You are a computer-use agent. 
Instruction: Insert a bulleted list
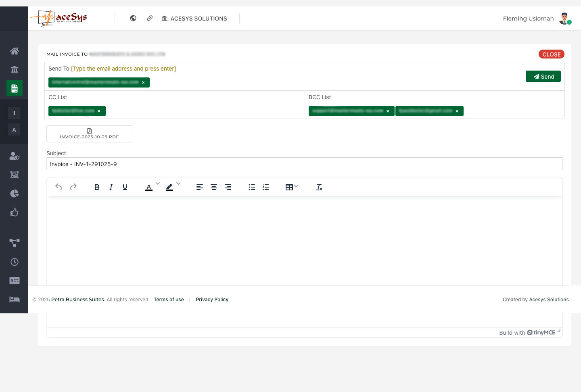click(x=252, y=187)
